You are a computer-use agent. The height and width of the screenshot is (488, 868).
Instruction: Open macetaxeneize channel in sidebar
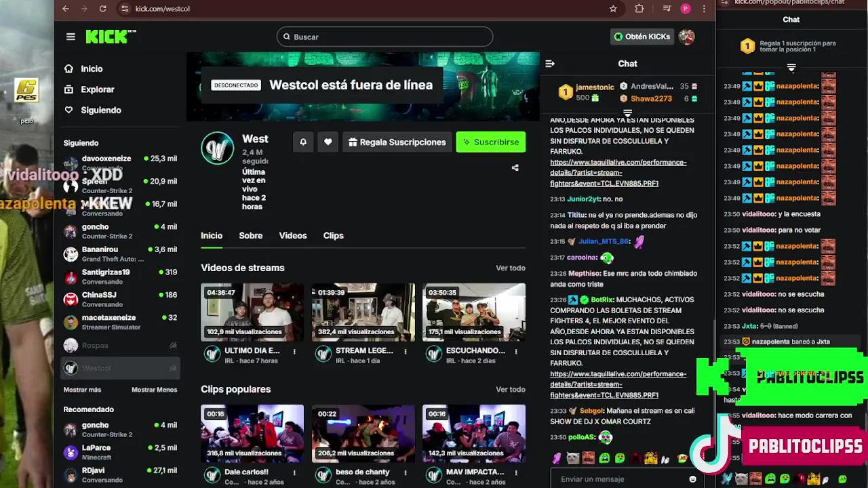pyautogui.click(x=121, y=322)
